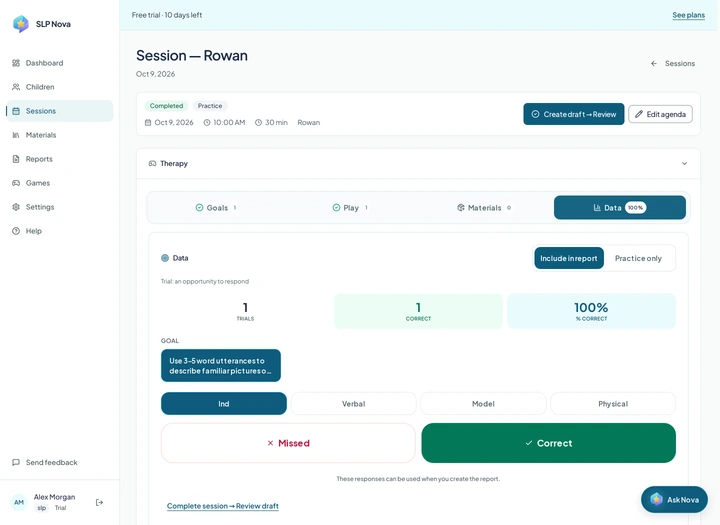Screen dimensions: 720x525
Task: Click the 100% badge on Data tab
Action: click(636, 208)
